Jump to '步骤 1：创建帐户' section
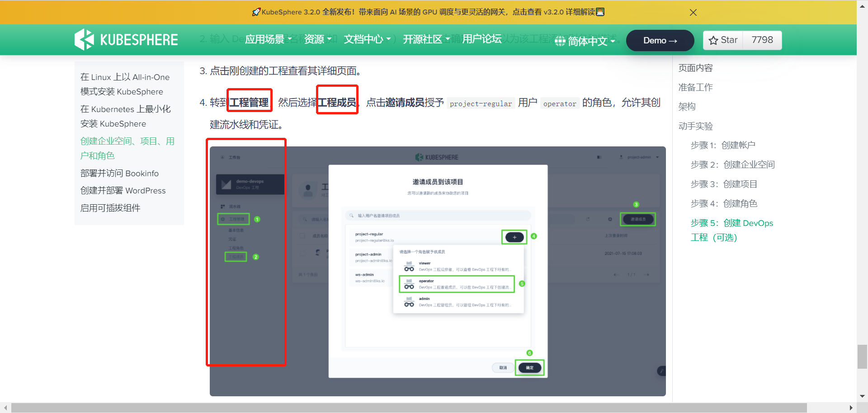 point(723,145)
